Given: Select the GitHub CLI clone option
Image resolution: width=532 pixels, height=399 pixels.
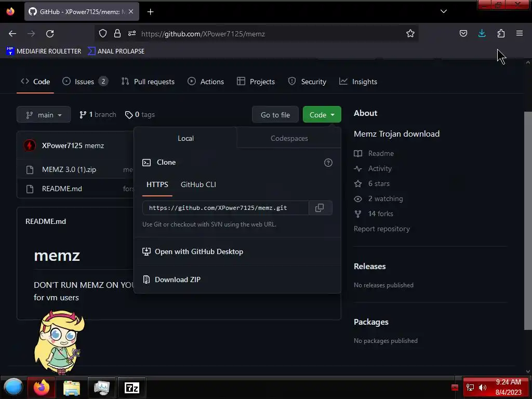Looking at the screenshot, I should 198,184.
